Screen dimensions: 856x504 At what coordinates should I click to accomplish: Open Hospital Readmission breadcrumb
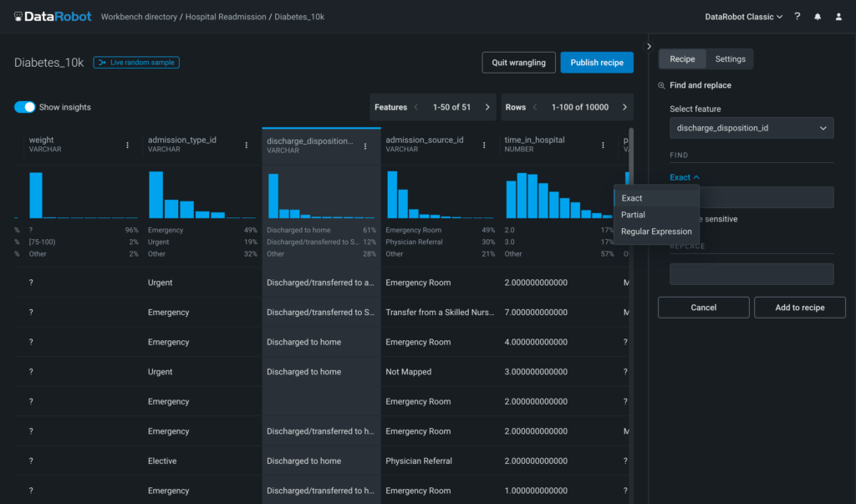point(226,17)
